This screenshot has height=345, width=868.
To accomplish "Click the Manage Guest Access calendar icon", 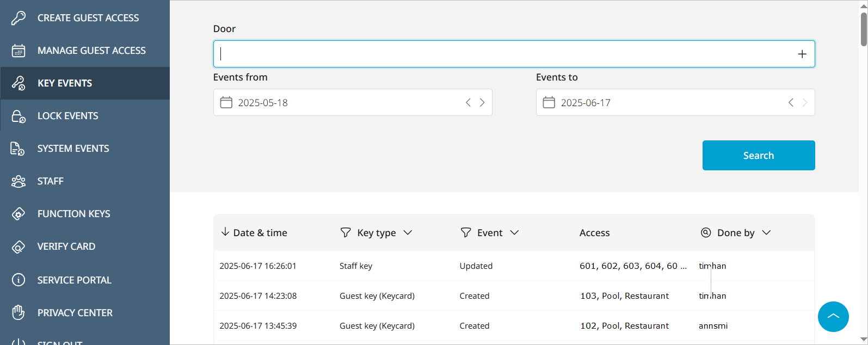I will click(19, 51).
